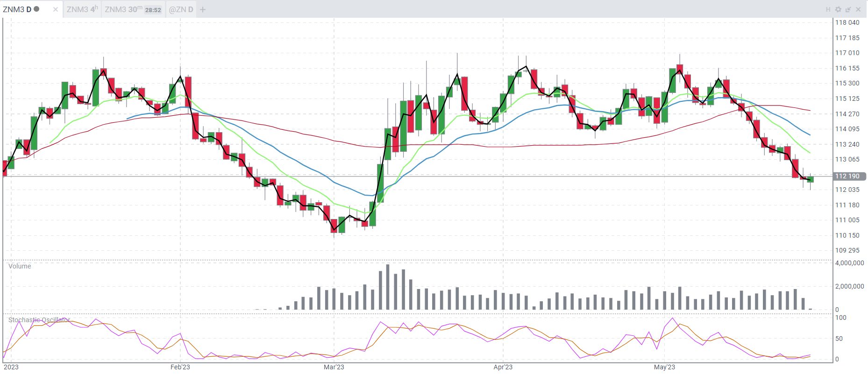868x374 pixels.
Task: Click the gray status dot beside ZNM3 D
Action: (x=36, y=9)
